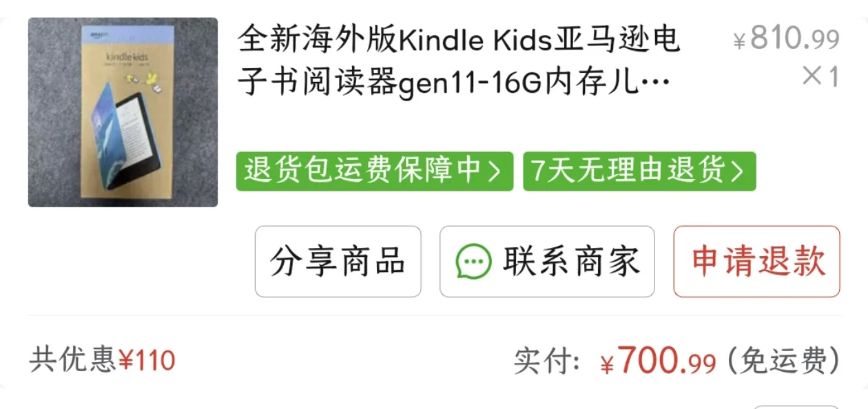Viewport: 868px width, 409px height.
Task: Tap the ¥700.99 paid amount
Action: (x=658, y=361)
